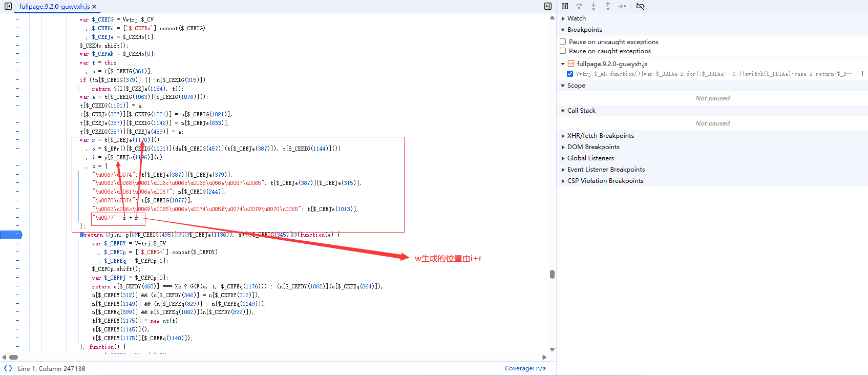Pause script execution
868x376 pixels.
click(x=565, y=6)
